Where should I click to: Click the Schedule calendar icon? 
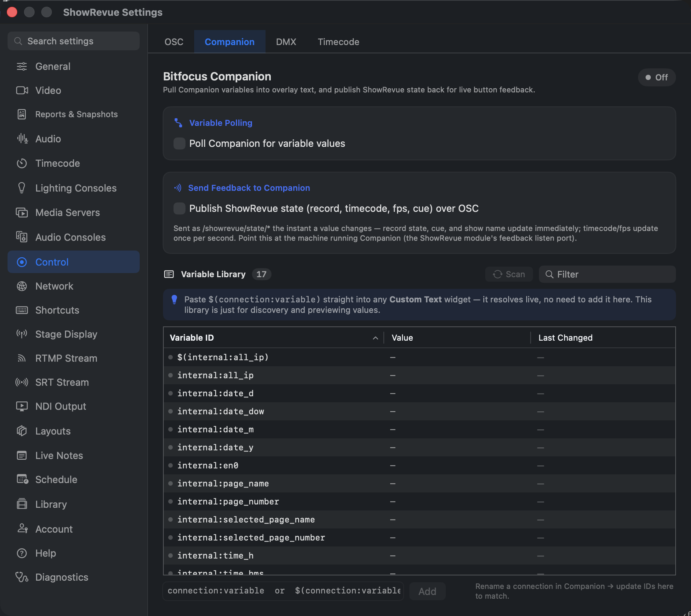point(22,480)
